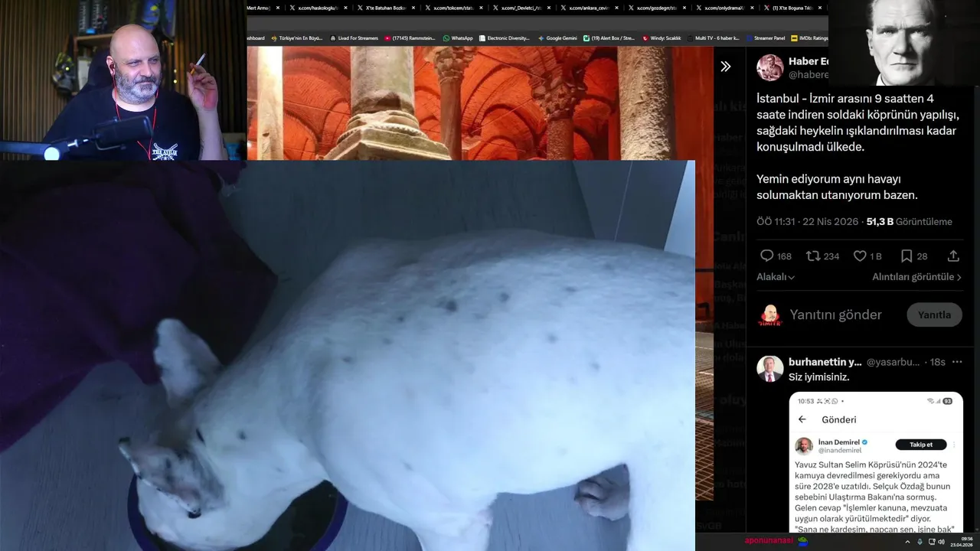Open taskbar volume speaker icon
This screenshot has width=980, height=551.
tap(942, 542)
